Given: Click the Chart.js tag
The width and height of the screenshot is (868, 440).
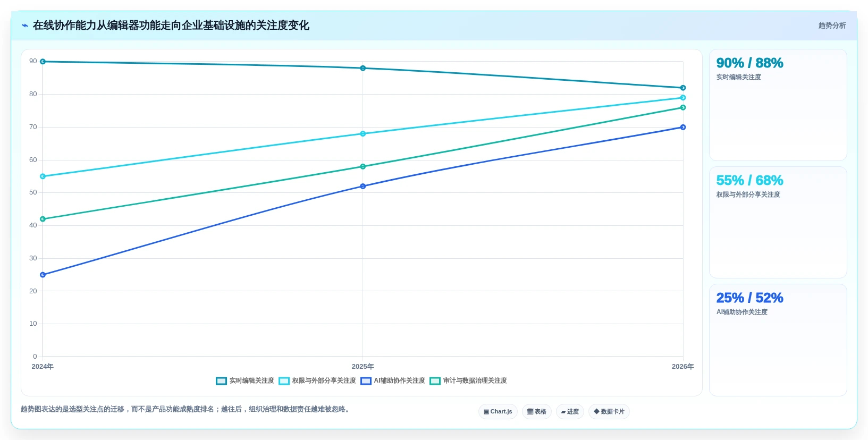Looking at the screenshot, I should pyautogui.click(x=498, y=412).
